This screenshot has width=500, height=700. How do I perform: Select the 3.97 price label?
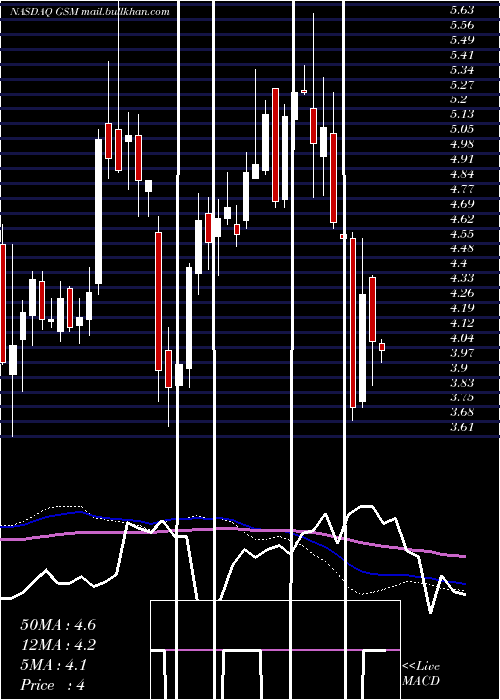click(462, 353)
